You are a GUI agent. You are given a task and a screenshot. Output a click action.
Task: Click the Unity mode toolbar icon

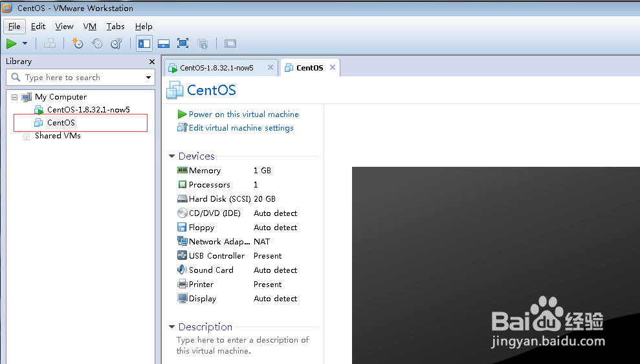coord(203,43)
